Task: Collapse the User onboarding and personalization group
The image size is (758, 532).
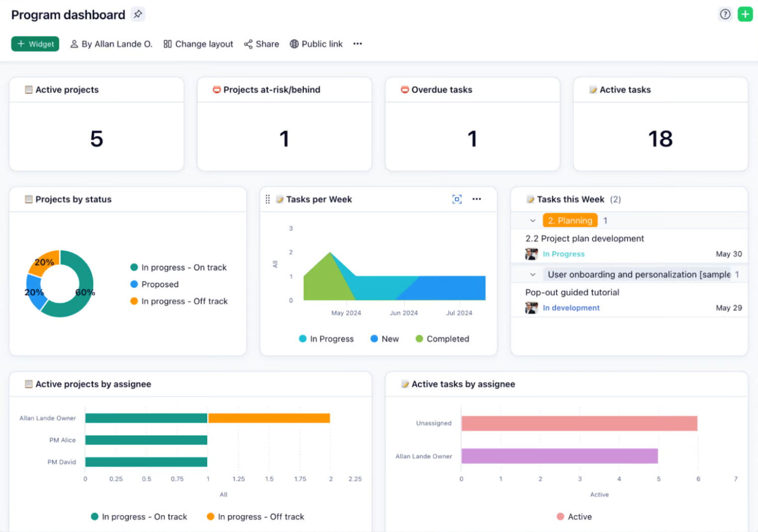Action: pos(532,274)
